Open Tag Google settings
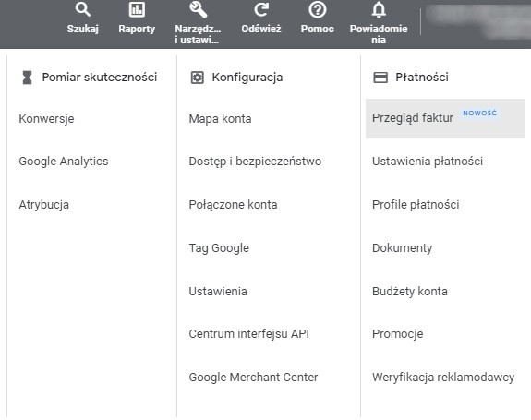Viewport: 531px width, 420px height. (x=219, y=248)
